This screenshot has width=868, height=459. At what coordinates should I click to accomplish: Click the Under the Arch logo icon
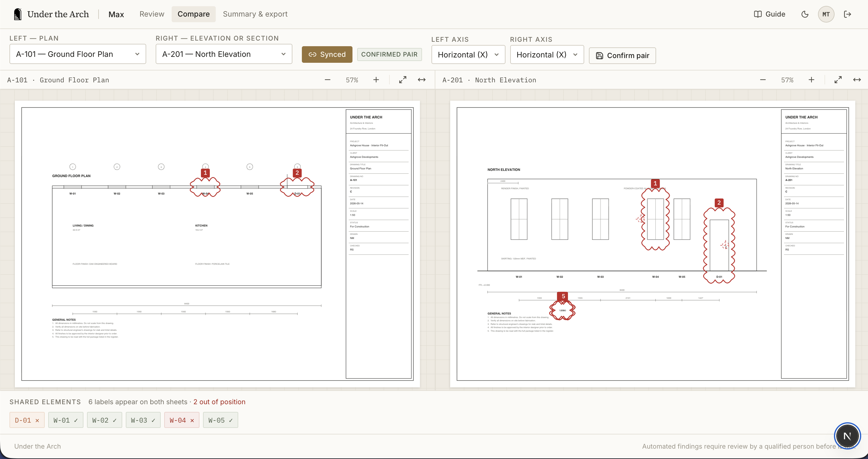17,14
